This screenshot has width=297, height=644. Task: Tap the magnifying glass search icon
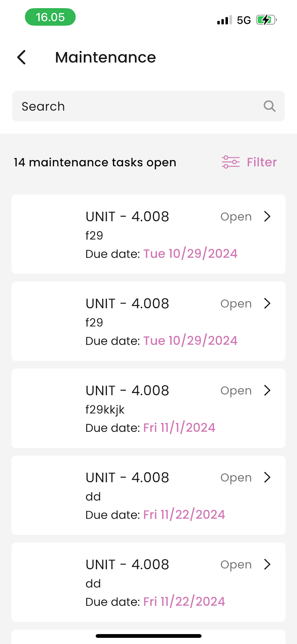tap(270, 106)
